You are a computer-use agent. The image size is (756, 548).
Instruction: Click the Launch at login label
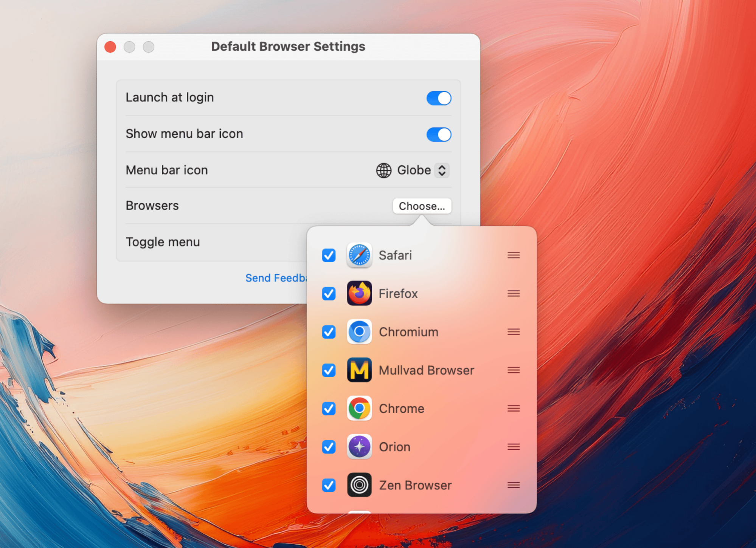coord(170,98)
